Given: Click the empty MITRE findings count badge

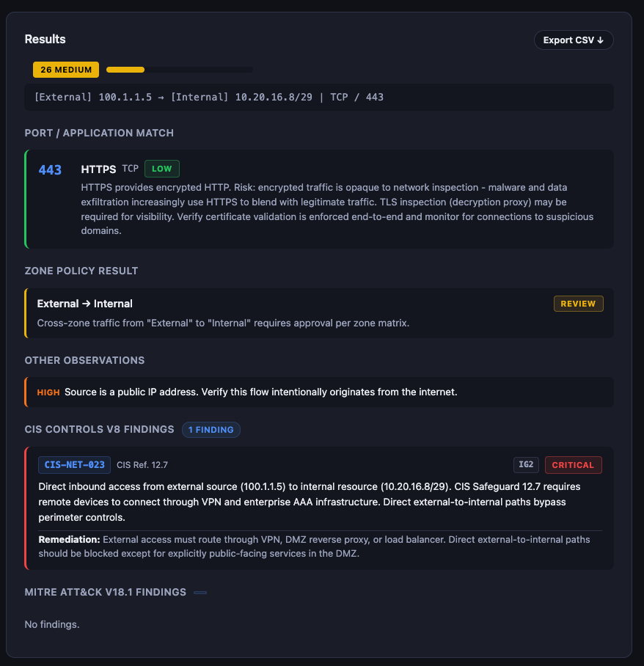Looking at the screenshot, I should point(200,593).
